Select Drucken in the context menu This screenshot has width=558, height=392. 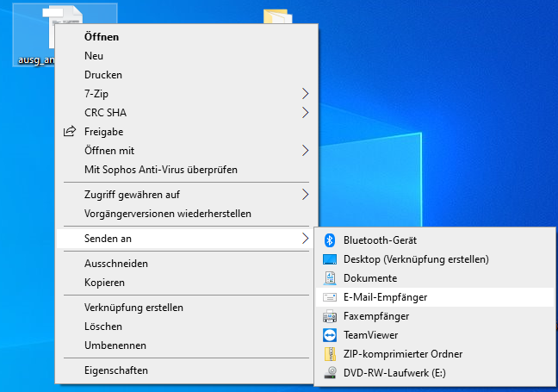(103, 75)
